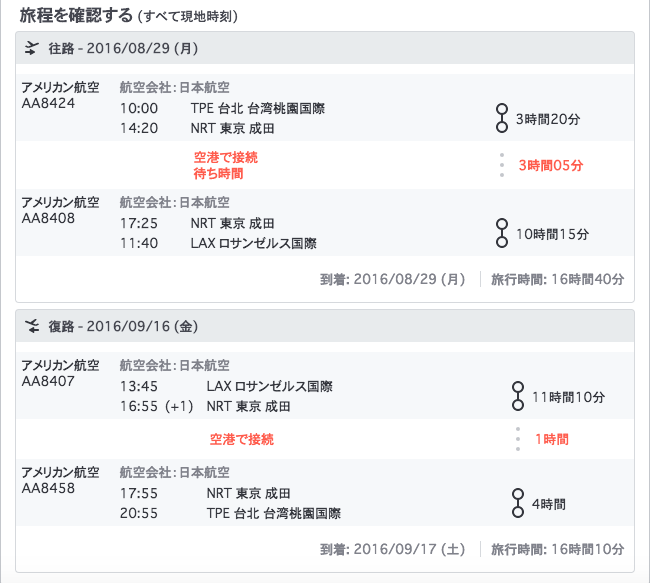Click the dotted layover icon beside 1時間
The image size is (650, 583).
pyautogui.click(x=517, y=438)
